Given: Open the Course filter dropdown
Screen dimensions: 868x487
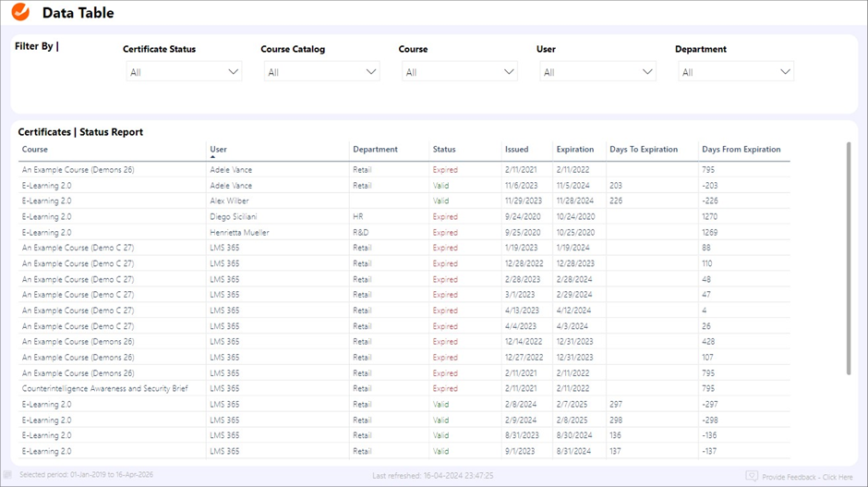Looking at the screenshot, I should 459,72.
